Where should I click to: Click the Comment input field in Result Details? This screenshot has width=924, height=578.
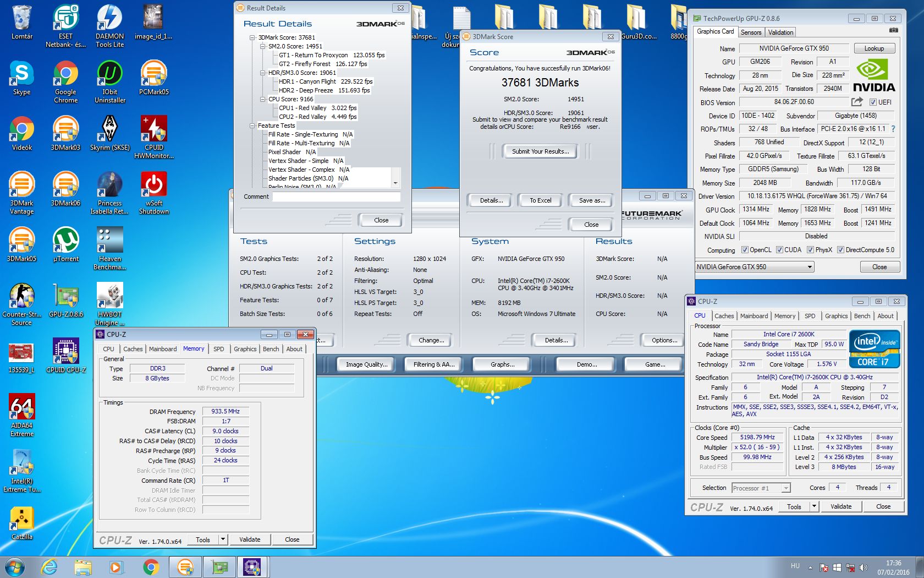click(x=337, y=197)
